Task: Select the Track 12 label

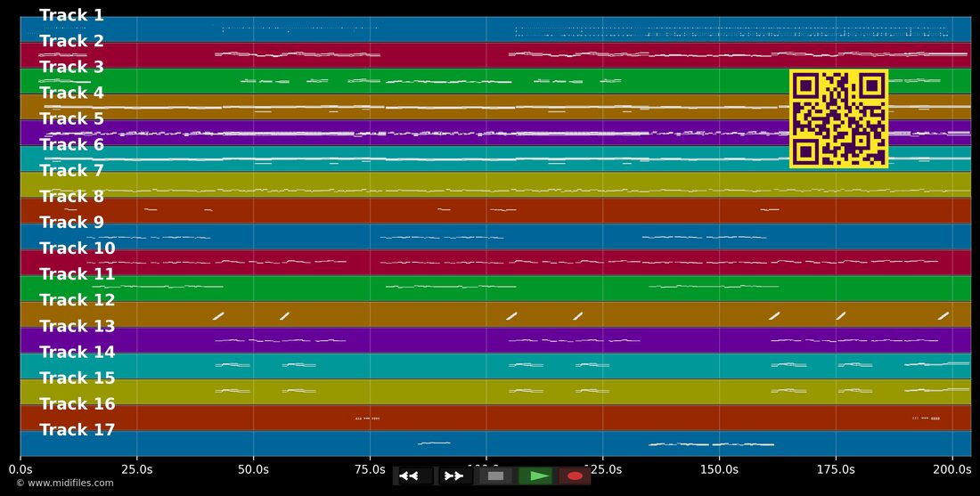Action: pyautogui.click(x=78, y=300)
